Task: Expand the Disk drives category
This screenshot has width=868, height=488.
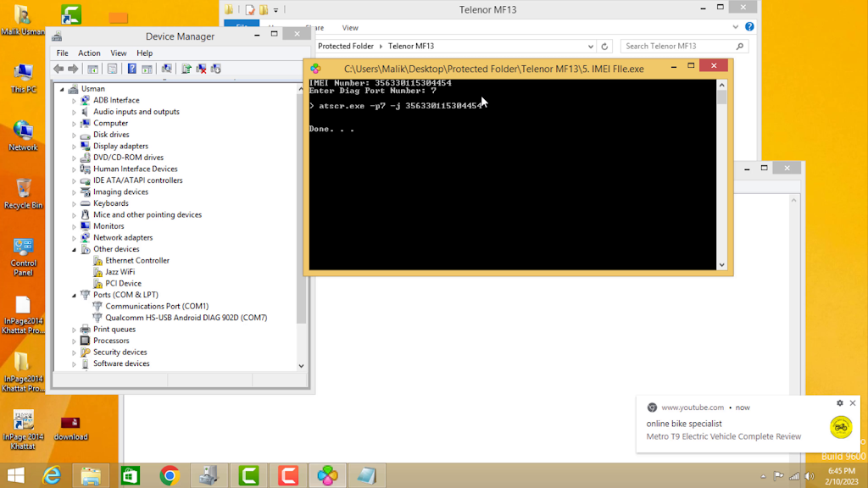Action: pos(75,135)
